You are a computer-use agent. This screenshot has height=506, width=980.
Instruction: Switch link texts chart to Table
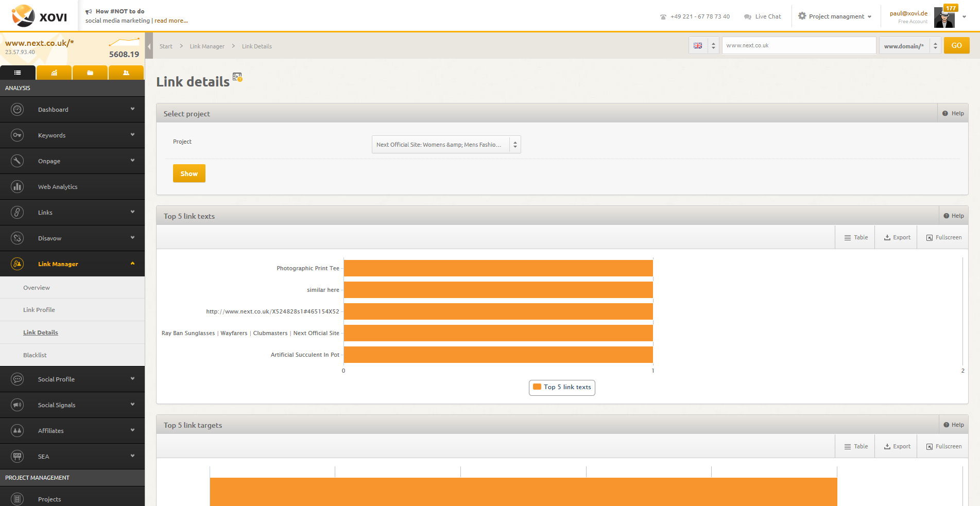(x=856, y=237)
